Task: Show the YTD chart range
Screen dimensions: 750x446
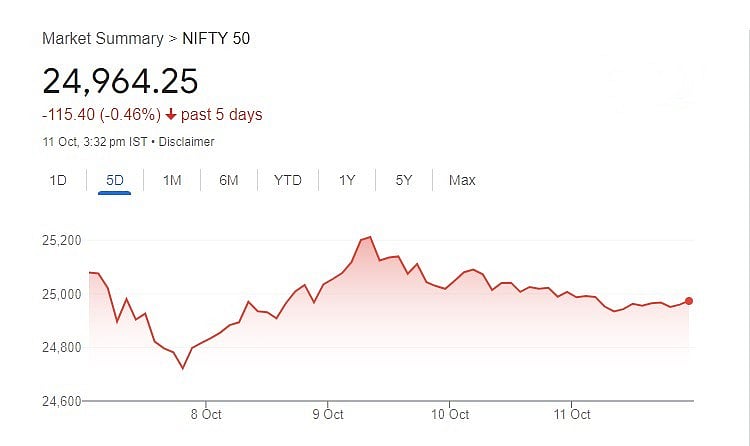Action: pos(288,180)
